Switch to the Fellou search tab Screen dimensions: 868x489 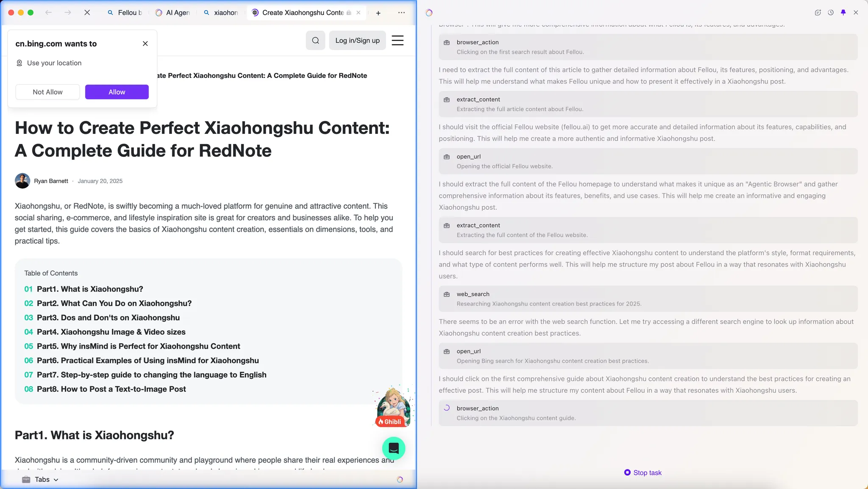point(125,13)
